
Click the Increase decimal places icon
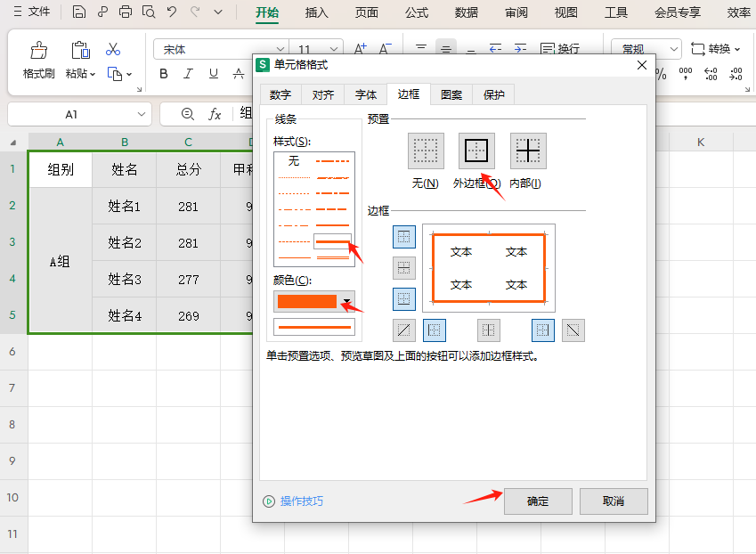tap(711, 73)
